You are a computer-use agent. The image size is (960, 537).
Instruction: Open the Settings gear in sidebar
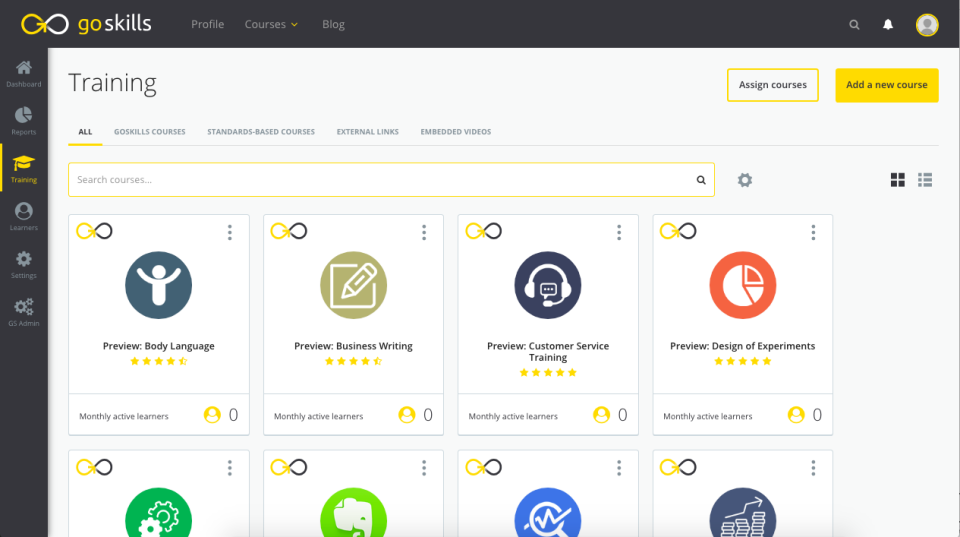click(x=24, y=259)
